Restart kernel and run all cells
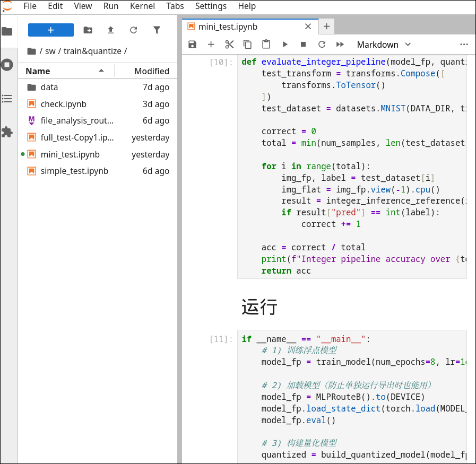 point(340,45)
